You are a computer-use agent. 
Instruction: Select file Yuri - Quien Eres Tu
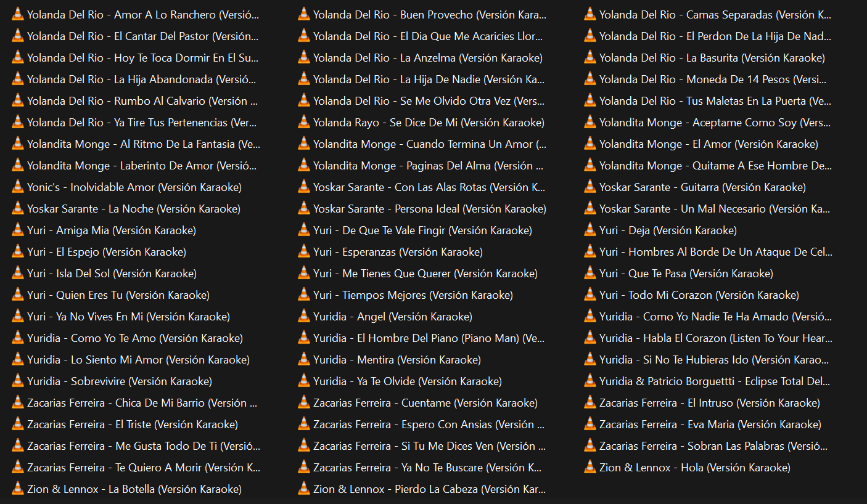[x=111, y=295]
